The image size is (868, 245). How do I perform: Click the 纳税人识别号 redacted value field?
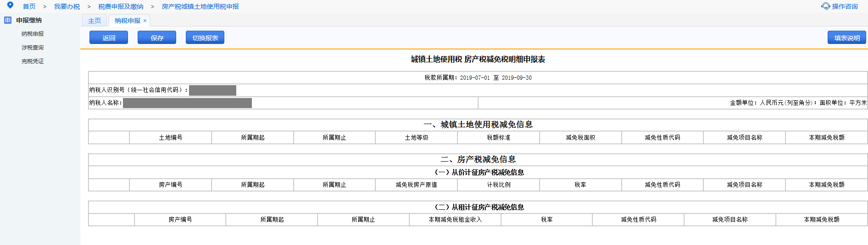tap(212, 90)
